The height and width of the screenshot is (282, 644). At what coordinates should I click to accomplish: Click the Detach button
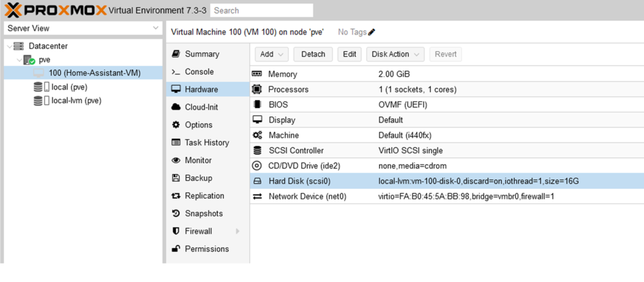point(313,54)
